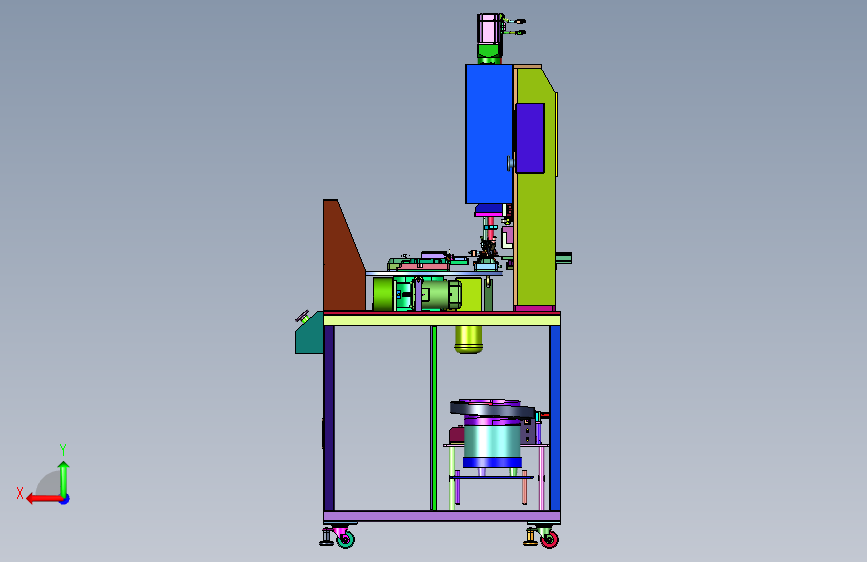This screenshot has width=867, height=562.
Task: Select the yellow-green cylinder hanging below table
Action: 468,339
